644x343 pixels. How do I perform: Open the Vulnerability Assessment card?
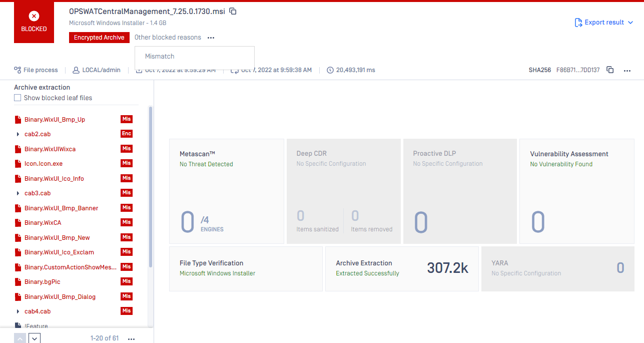click(x=576, y=191)
